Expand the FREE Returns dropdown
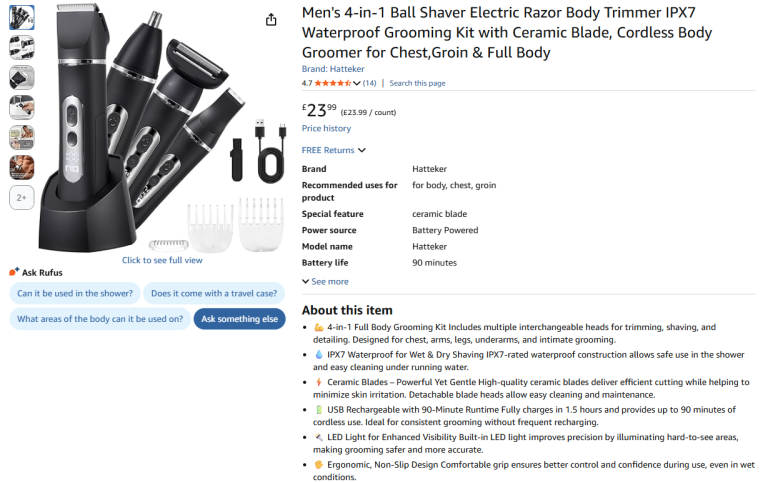Screen dimensions: 768x482 [334, 150]
